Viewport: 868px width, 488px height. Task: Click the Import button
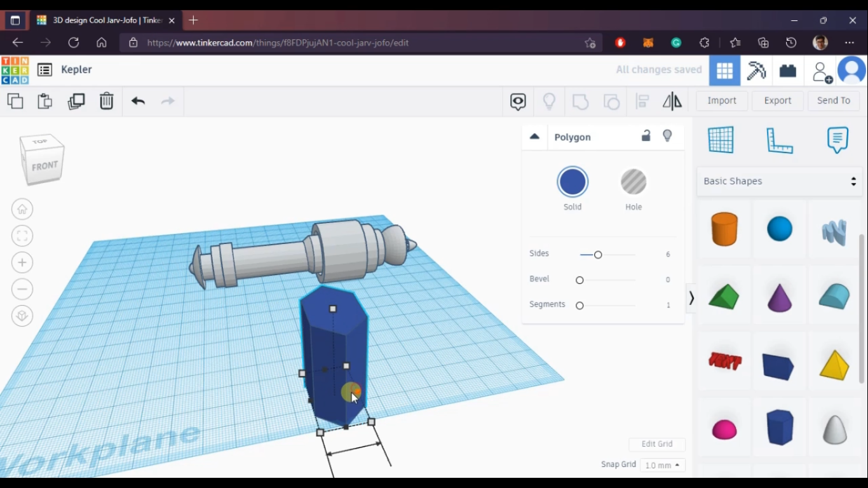[722, 100]
